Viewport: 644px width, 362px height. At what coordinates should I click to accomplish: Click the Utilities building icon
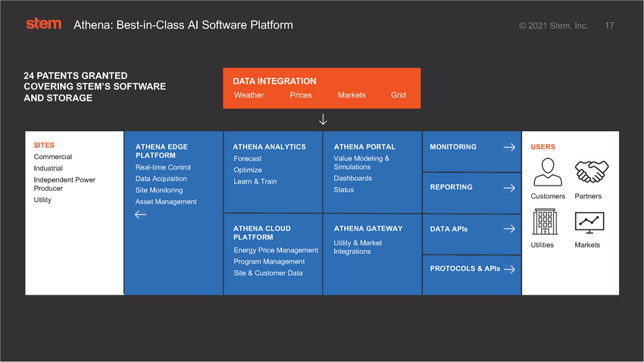(544, 223)
